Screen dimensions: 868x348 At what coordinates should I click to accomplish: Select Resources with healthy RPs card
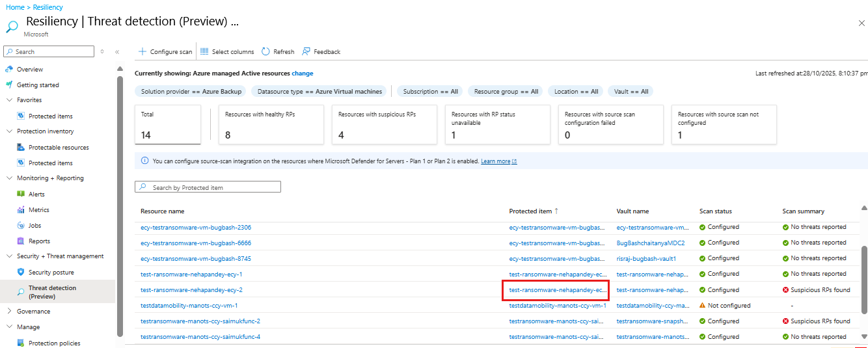[271, 124]
